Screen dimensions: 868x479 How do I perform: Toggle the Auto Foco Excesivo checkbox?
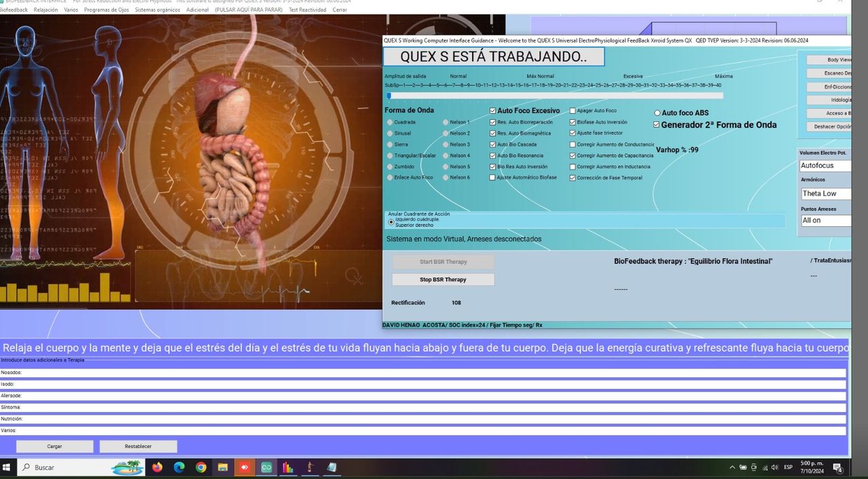[492, 111]
